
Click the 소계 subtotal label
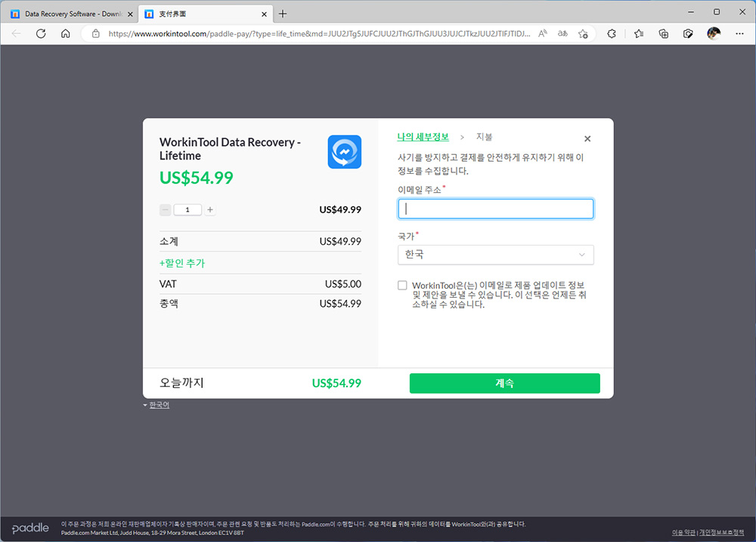pos(169,241)
